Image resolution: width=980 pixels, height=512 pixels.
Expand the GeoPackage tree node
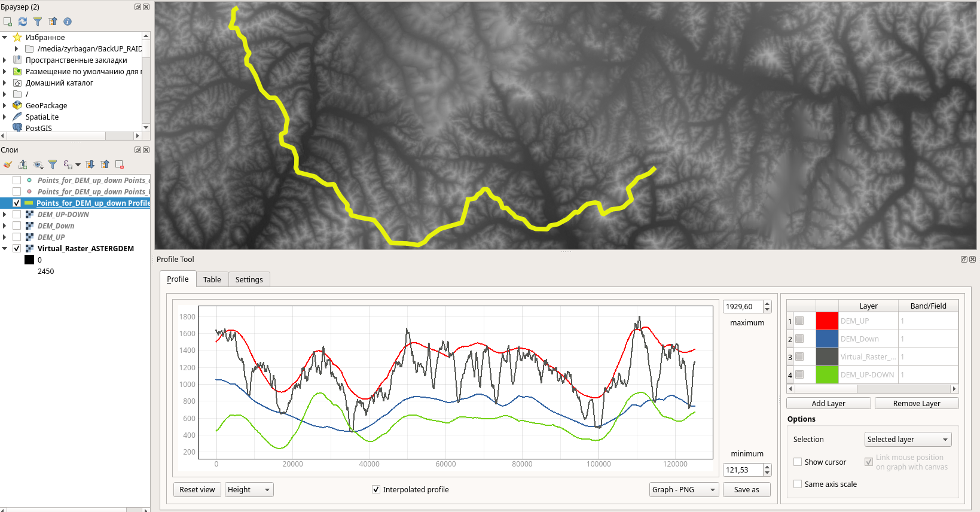click(5, 105)
